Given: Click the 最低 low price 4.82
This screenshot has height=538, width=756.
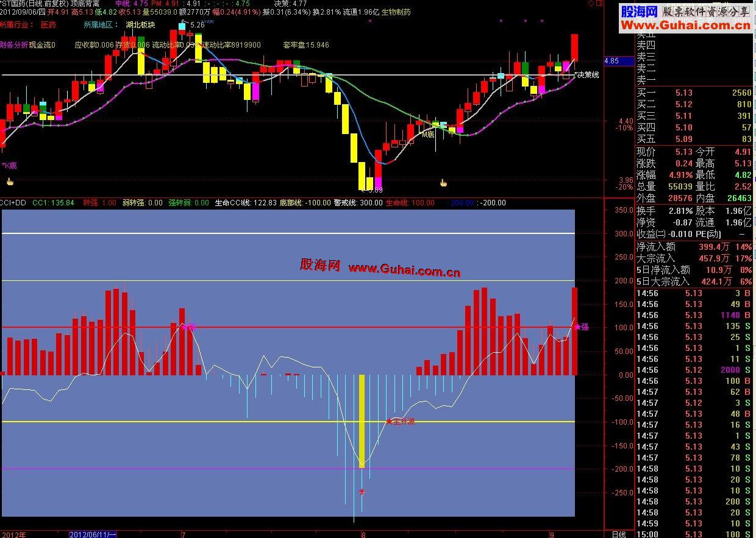Looking at the screenshot, I should pyautogui.click(x=742, y=175).
